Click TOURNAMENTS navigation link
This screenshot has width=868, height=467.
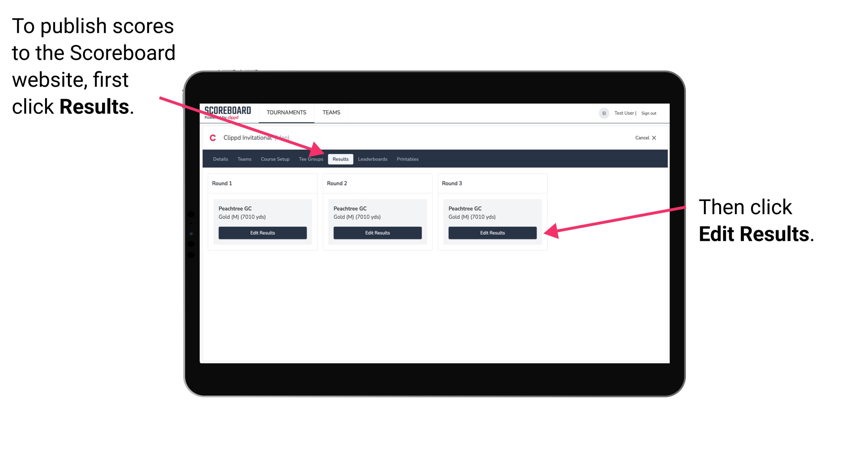[x=286, y=112]
